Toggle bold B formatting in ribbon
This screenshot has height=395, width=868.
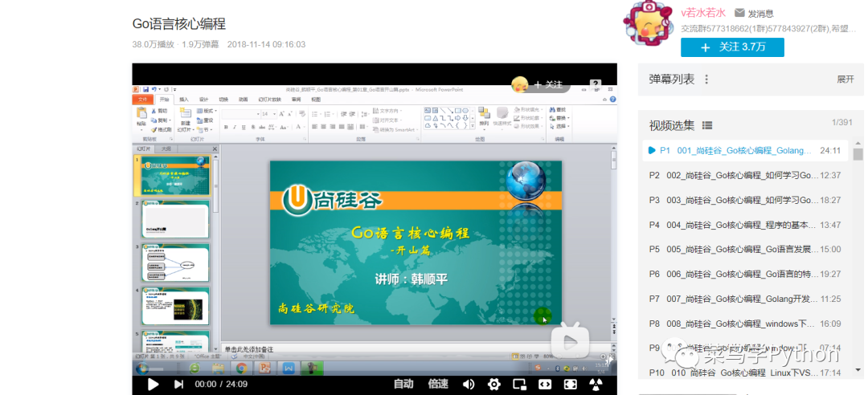coord(227,127)
